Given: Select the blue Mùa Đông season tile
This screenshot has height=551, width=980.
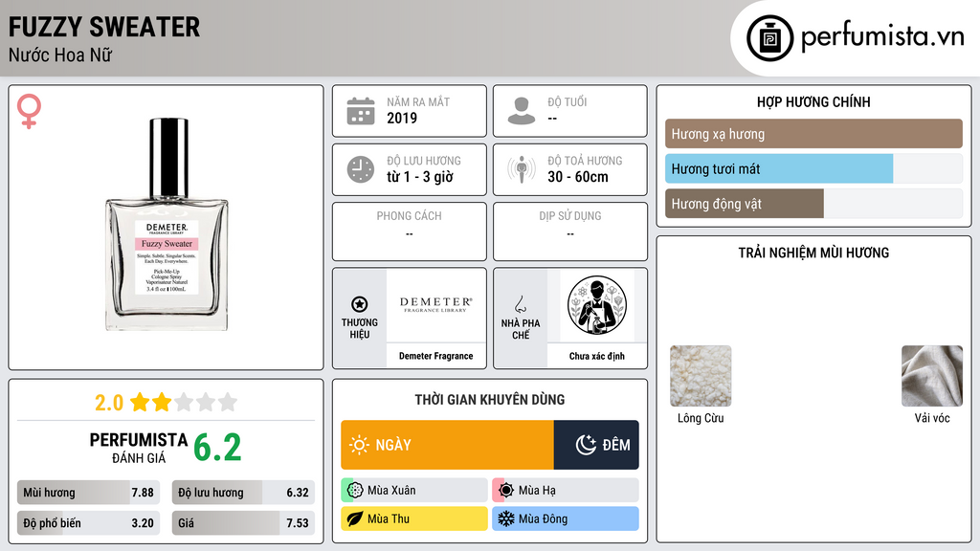Looking at the screenshot, I should (566, 518).
